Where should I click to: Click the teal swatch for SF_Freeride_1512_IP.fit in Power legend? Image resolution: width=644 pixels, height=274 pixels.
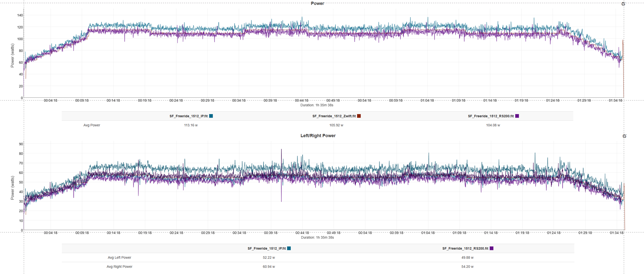point(211,116)
